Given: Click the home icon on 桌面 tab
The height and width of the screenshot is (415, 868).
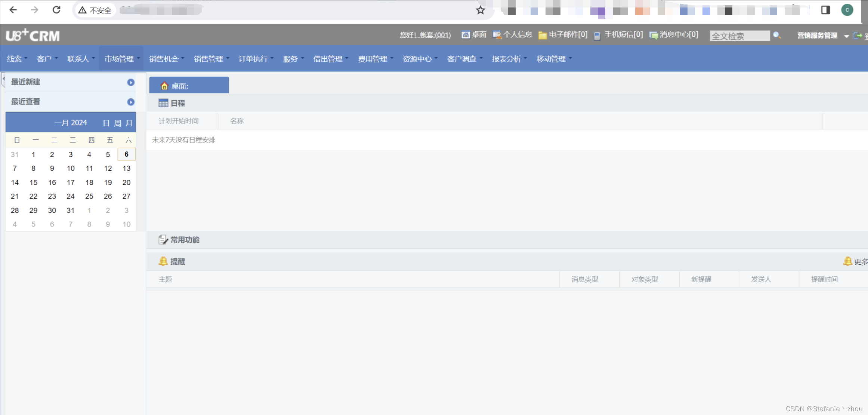Looking at the screenshot, I should pos(164,86).
